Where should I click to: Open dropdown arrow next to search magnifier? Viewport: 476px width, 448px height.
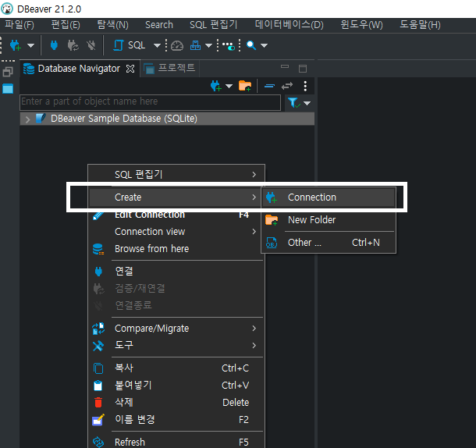click(x=264, y=45)
